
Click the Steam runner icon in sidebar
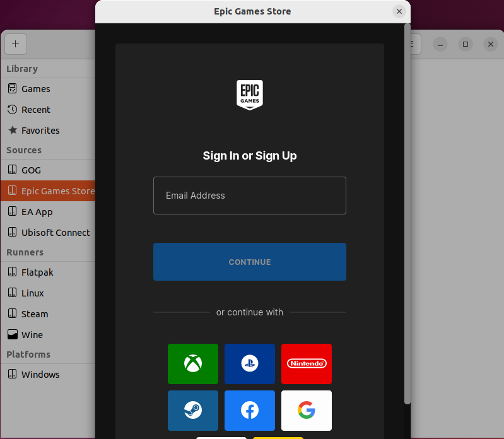click(12, 313)
